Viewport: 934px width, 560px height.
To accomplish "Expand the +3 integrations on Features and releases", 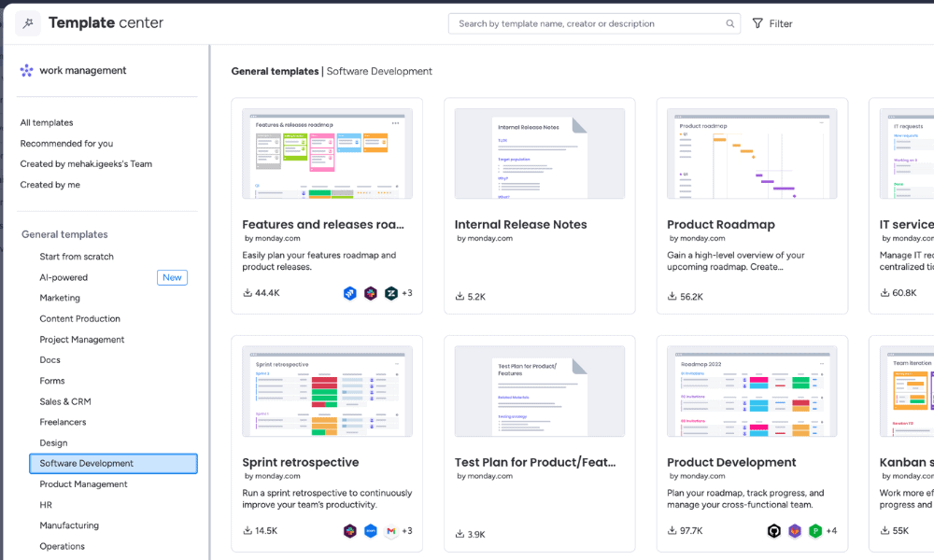I will 407,293.
